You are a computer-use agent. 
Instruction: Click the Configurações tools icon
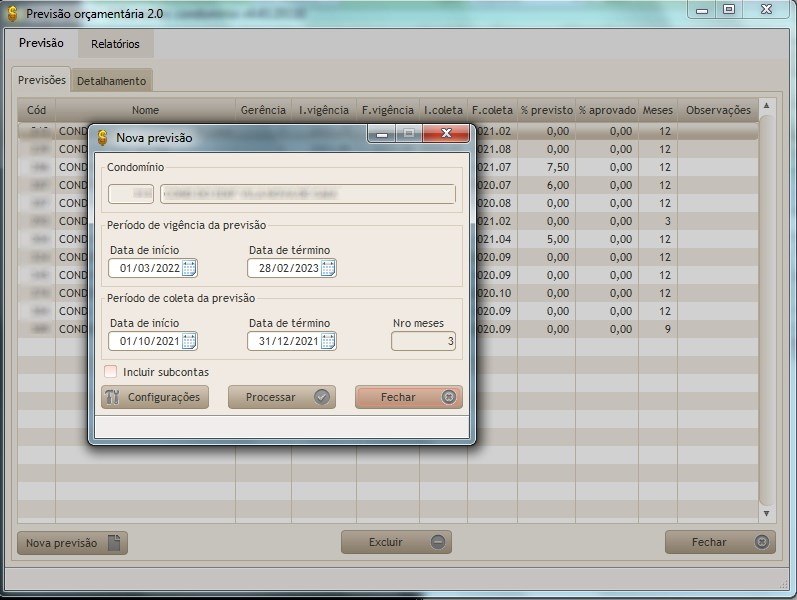tap(112, 397)
